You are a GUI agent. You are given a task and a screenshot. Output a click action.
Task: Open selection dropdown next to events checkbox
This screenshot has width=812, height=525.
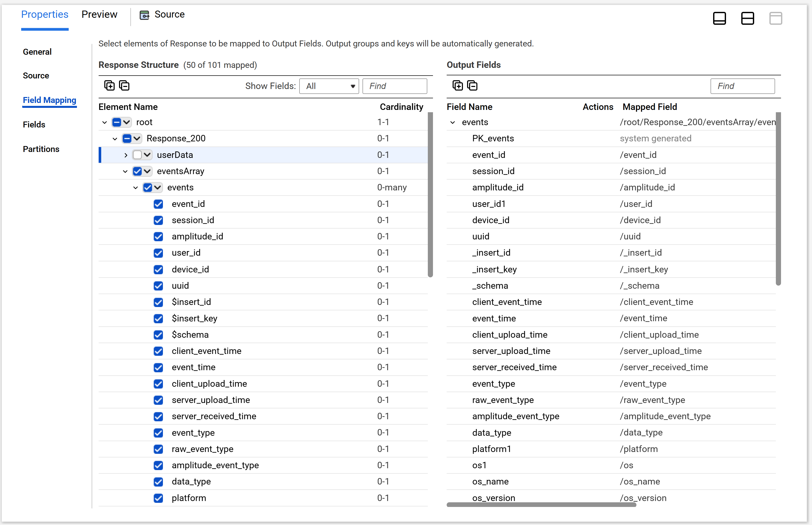point(157,188)
